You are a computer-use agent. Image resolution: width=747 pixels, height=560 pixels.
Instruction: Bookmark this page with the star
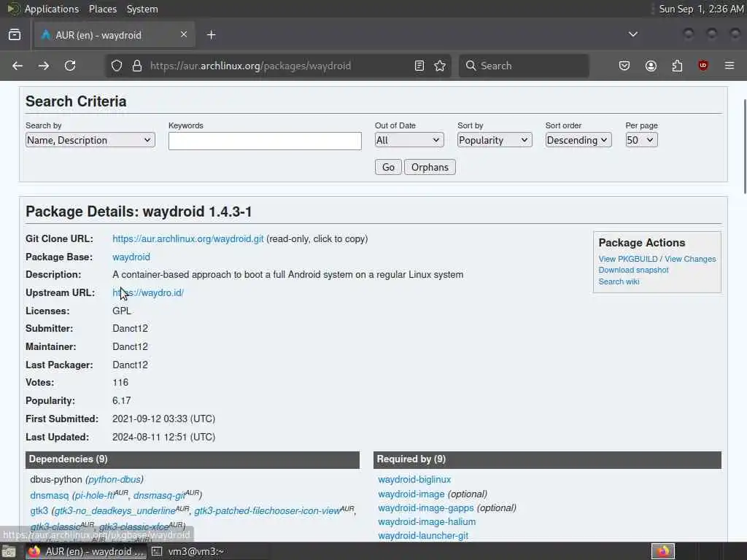[x=440, y=66]
